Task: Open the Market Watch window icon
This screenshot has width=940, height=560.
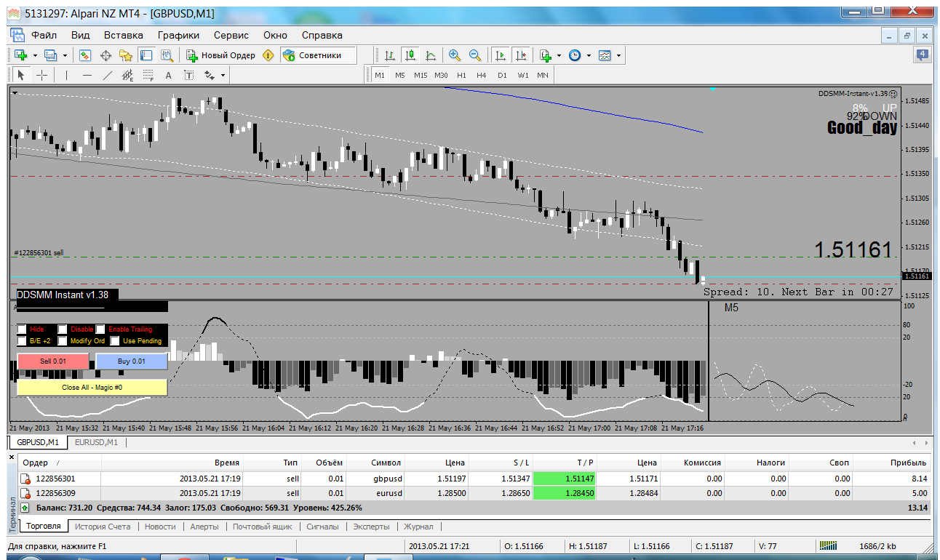Action: tap(85, 55)
